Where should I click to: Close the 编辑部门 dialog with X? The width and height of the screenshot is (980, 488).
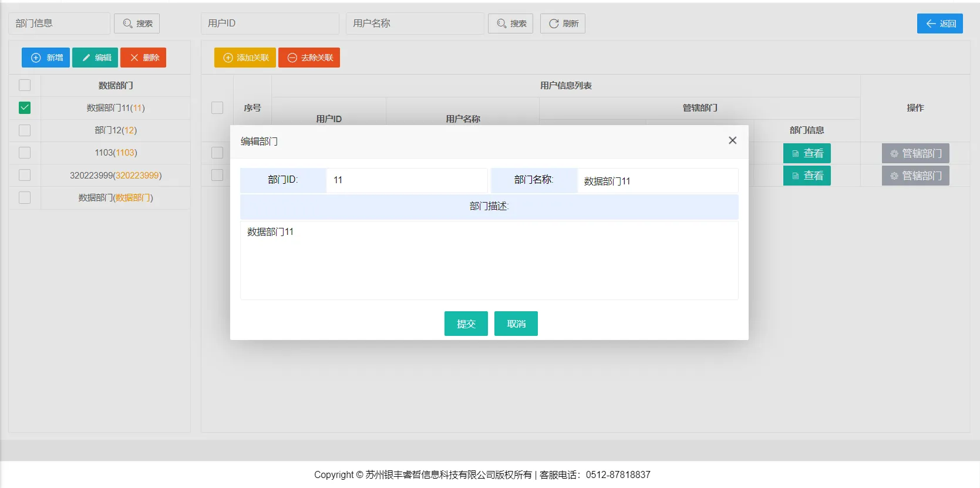(732, 140)
